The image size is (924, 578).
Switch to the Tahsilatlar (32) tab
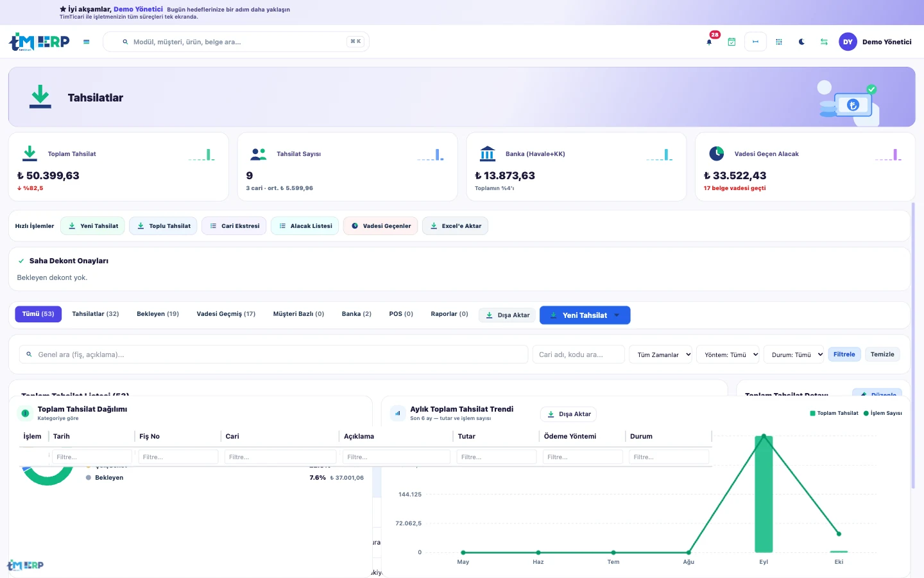point(96,314)
